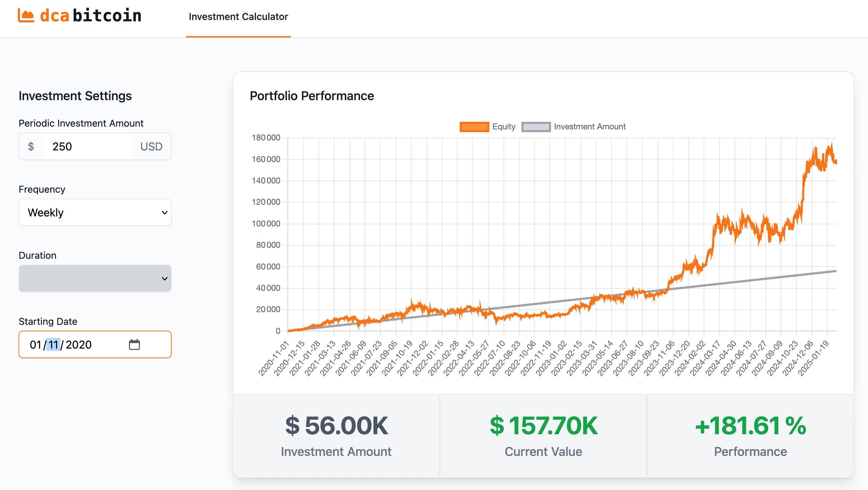
Task: Hide Investment Amount series via legend label
Action: pos(589,127)
